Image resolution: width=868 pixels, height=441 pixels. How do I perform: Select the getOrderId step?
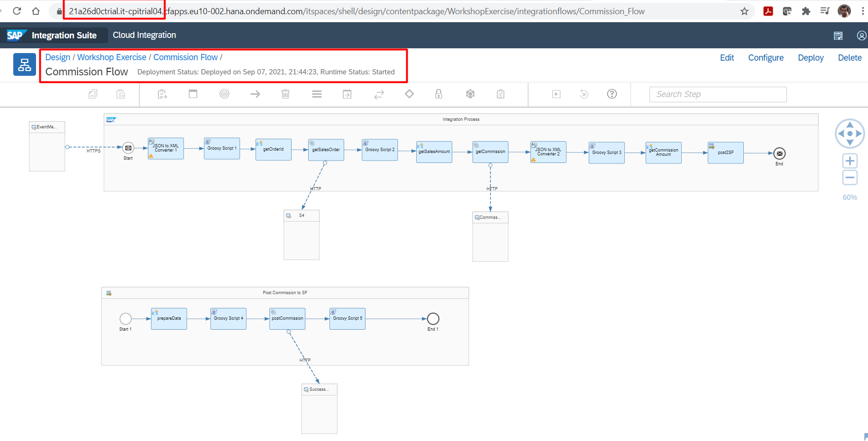274,150
